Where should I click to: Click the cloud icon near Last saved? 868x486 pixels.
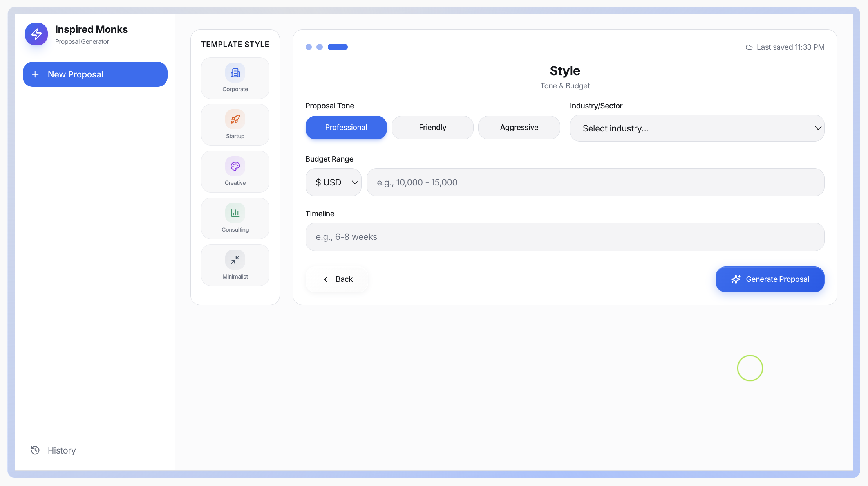pyautogui.click(x=749, y=47)
